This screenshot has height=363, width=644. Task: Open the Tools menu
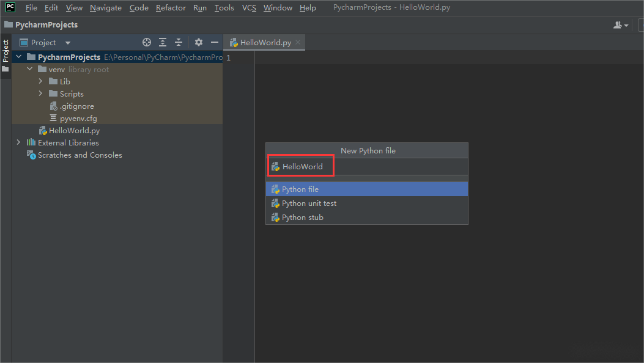point(224,8)
